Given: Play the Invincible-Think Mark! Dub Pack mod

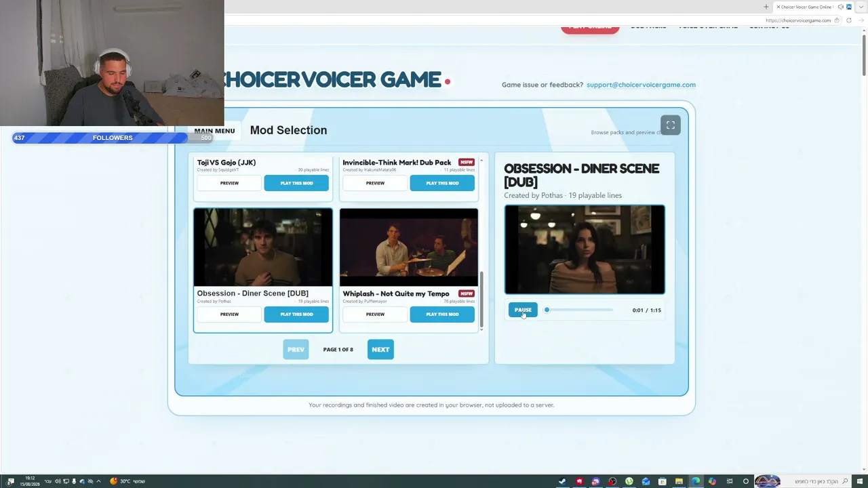Looking at the screenshot, I should coord(442,183).
